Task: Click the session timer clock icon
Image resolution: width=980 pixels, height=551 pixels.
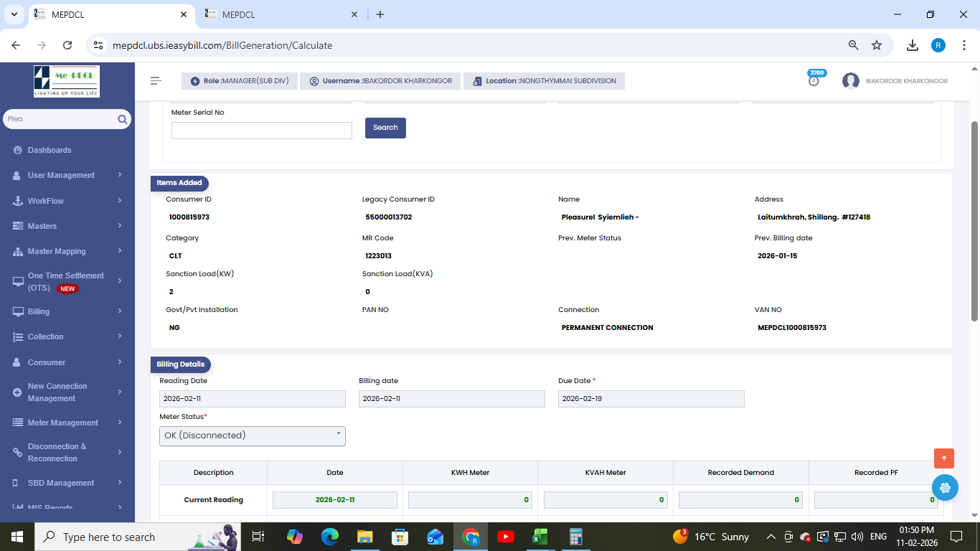Action: coord(814,81)
